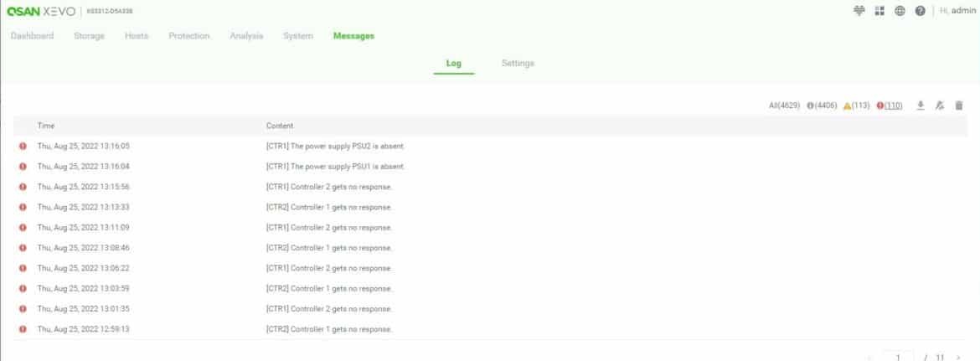Image resolution: width=980 pixels, height=361 pixels.
Task: Switch to the Settings tab
Action: coord(518,63)
